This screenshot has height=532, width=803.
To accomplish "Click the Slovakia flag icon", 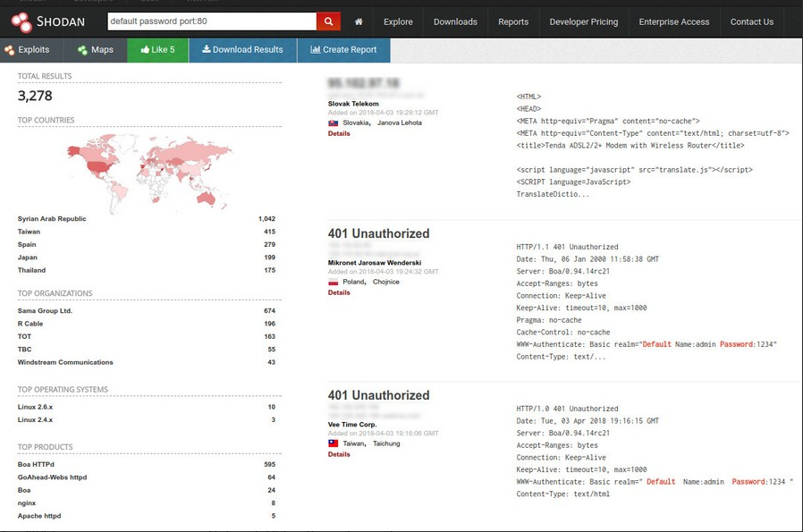I will coord(334,122).
